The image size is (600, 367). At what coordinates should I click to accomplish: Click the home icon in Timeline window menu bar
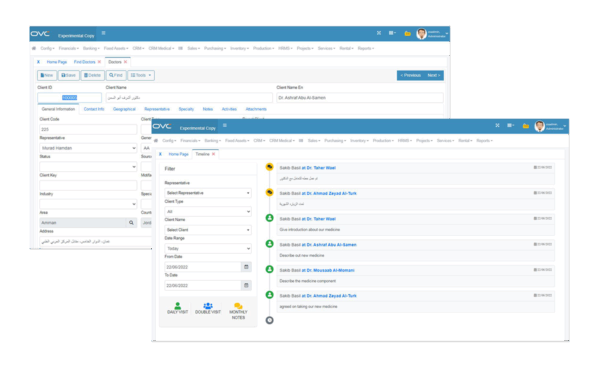pyautogui.click(x=156, y=140)
